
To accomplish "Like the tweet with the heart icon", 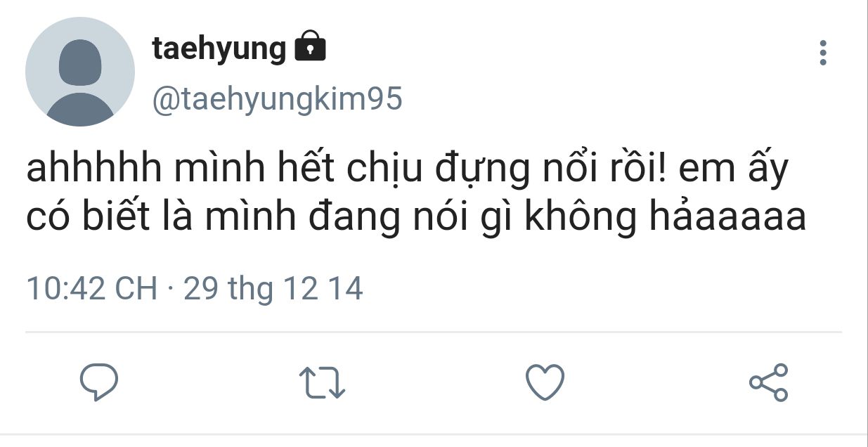I will pyautogui.click(x=545, y=382).
